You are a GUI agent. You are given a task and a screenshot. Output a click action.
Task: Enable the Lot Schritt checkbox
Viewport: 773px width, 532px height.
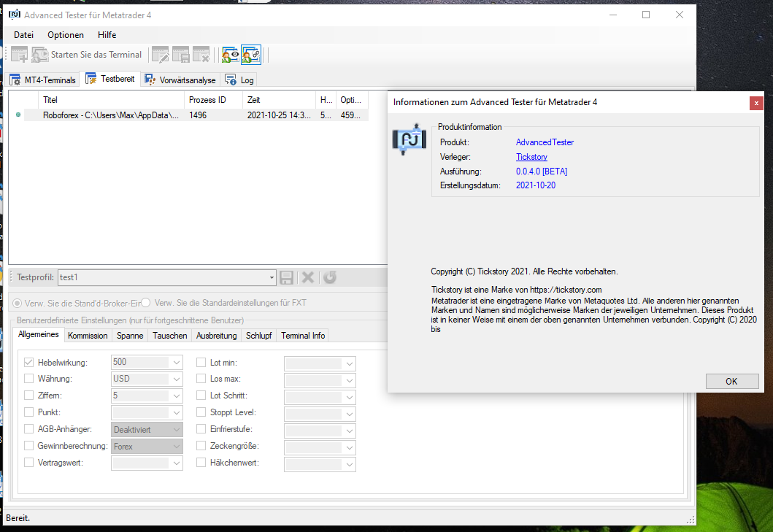click(201, 396)
